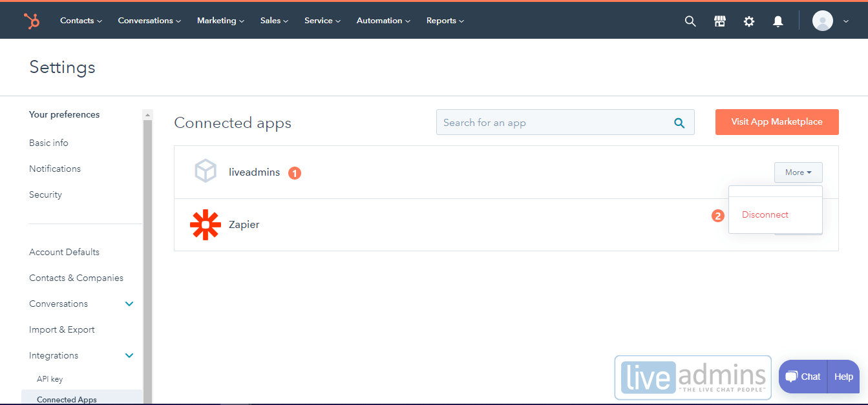
Task: Click the magnifier inside the app search field
Action: click(679, 122)
